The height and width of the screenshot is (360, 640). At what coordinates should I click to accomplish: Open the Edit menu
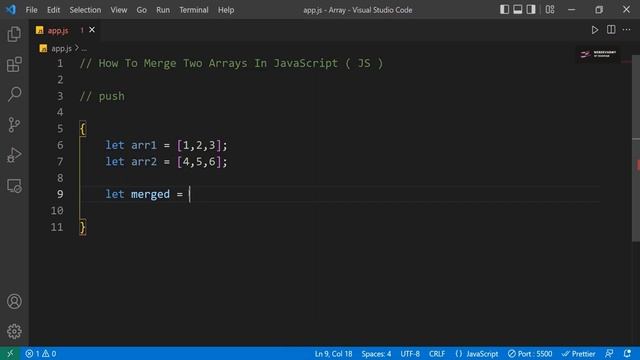pos(53,10)
